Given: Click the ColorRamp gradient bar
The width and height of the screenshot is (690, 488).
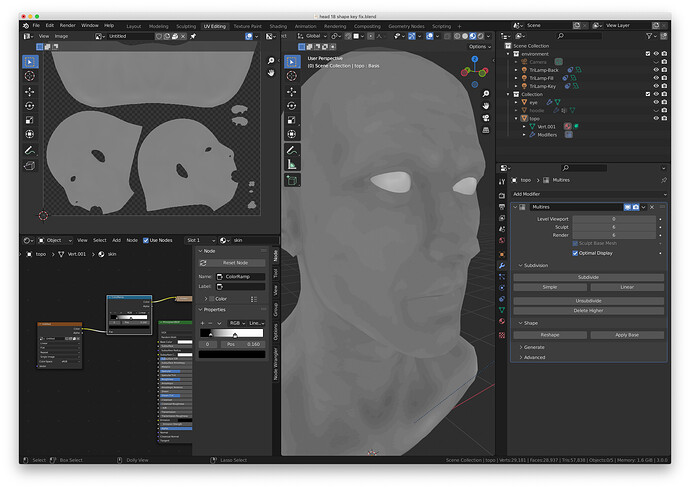Looking at the screenshot, I should pos(232,333).
